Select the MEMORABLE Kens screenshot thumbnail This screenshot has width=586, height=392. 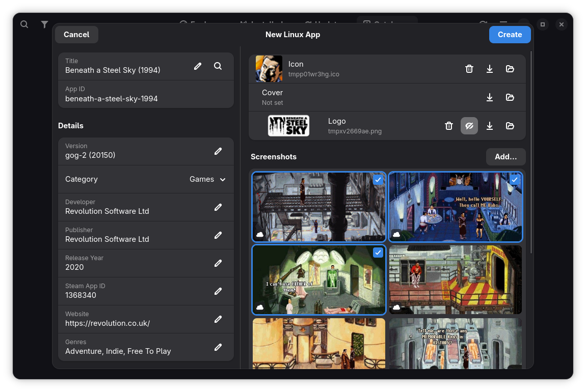click(455, 344)
